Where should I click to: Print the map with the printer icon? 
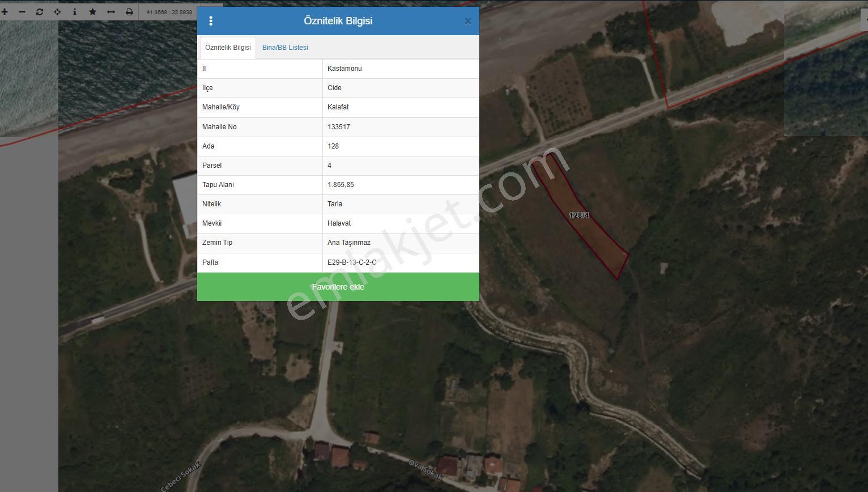pyautogui.click(x=129, y=11)
